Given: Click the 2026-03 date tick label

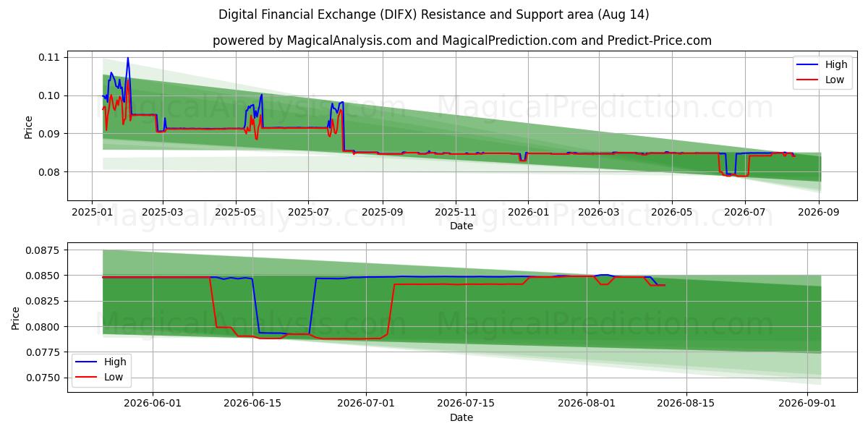Looking at the screenshot, I should coord(599,212).
